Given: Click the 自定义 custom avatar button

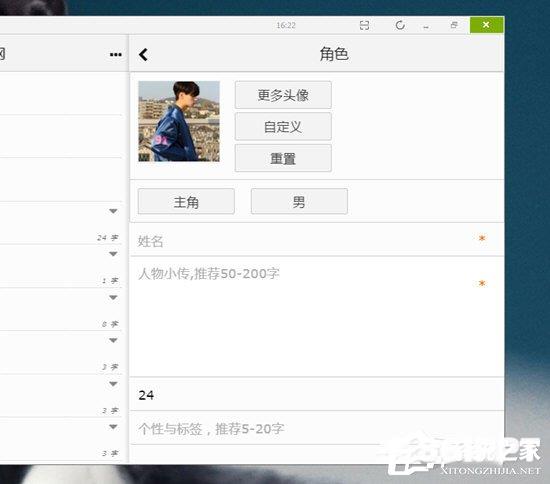Looking at the screenshot, I should pos(283,127).
